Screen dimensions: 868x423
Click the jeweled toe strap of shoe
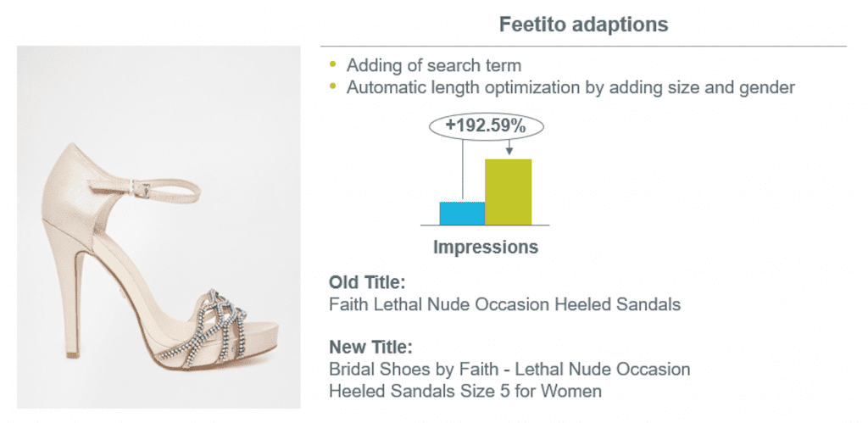tap(213, 326)
